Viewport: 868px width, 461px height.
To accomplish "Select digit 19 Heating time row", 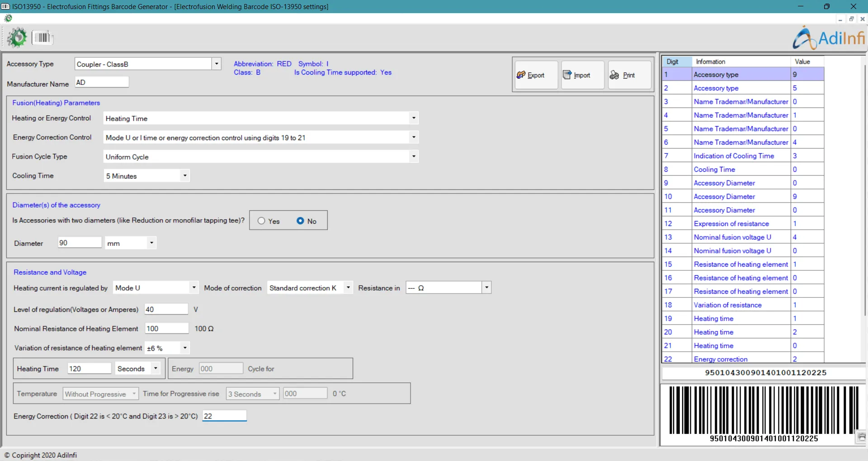I will coord(743,318).
